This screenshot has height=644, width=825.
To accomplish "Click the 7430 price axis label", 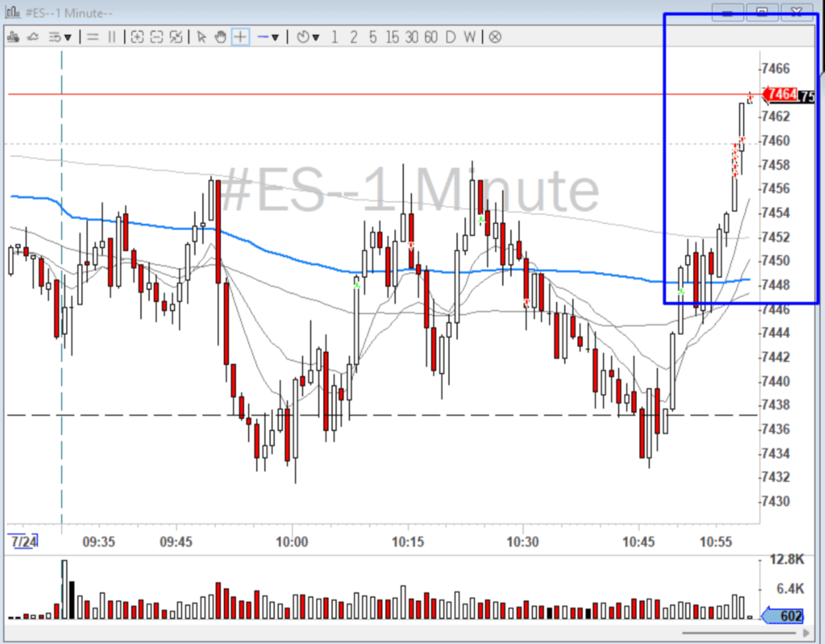I will 775,501.
